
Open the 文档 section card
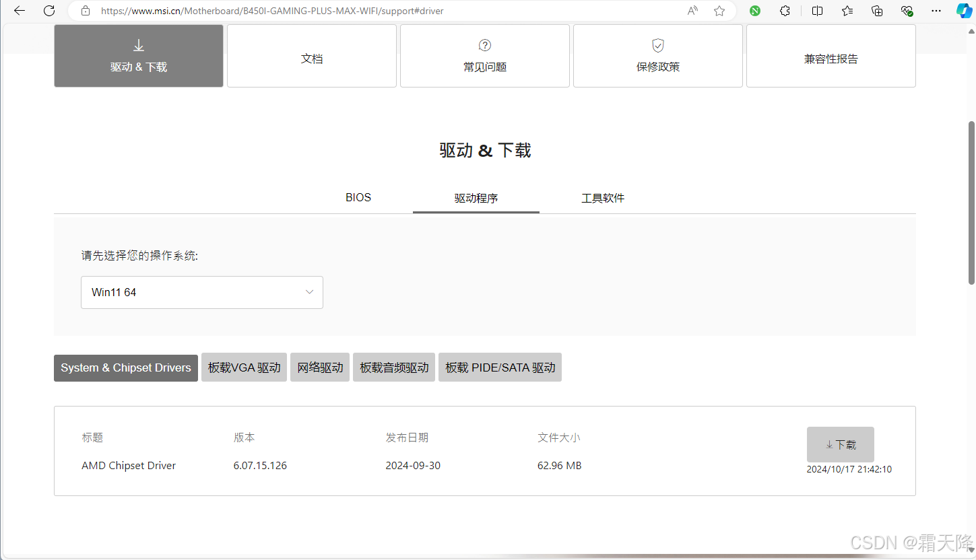click(312, 56)
